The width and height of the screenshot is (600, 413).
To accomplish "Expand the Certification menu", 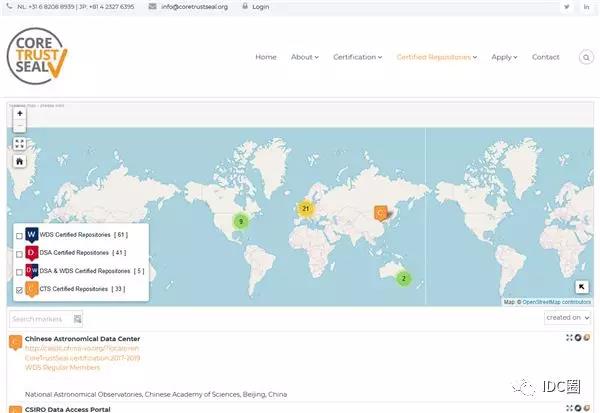I will coord(357,57).
